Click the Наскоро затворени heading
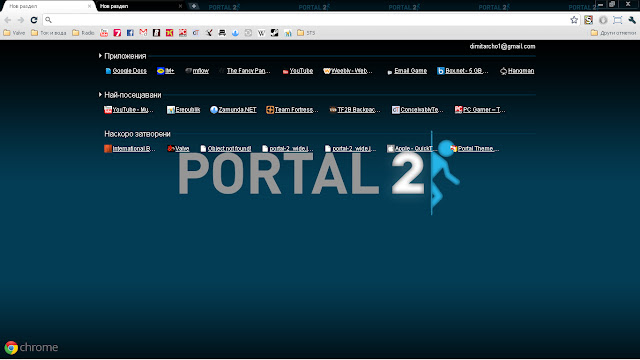Screen dimensions: 640x360 click(137, 134)
